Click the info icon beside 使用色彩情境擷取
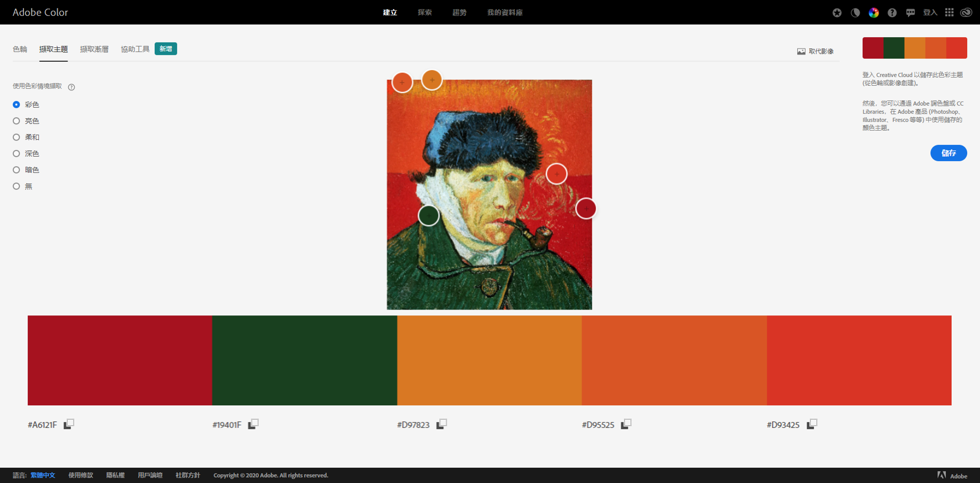Screen dimensions: 980x483 (72, 87)
